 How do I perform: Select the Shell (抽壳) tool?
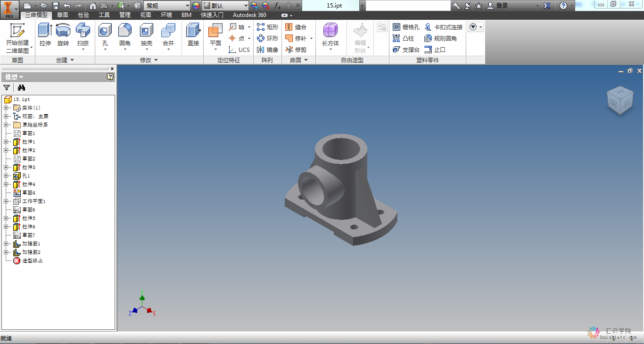147,37
